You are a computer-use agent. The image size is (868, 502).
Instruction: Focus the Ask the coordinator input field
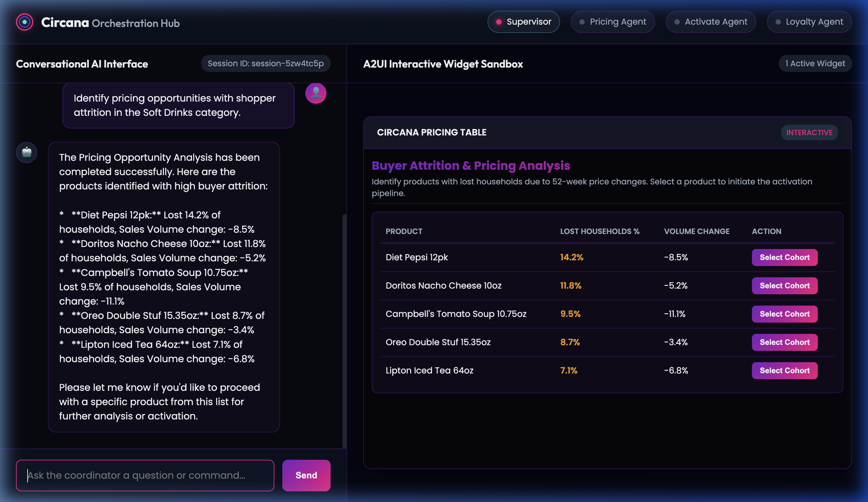pos(145,475)
